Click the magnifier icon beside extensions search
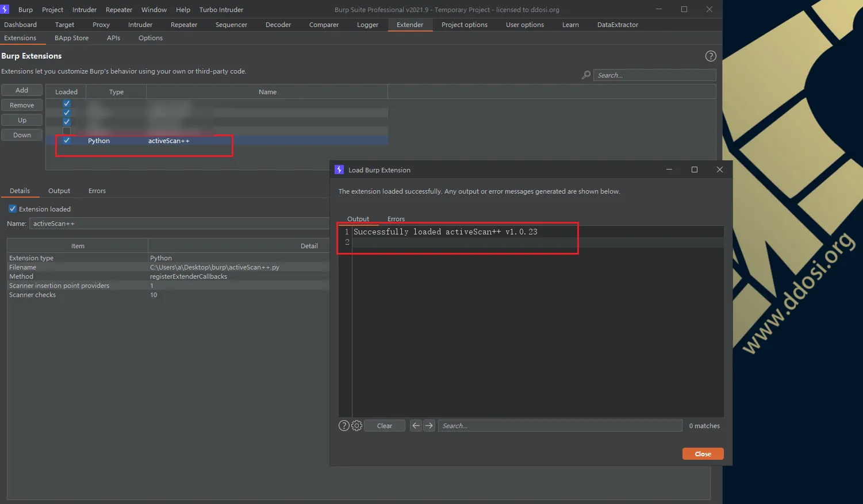The width and height of the screenshot is (863, 504). (586, 75)
